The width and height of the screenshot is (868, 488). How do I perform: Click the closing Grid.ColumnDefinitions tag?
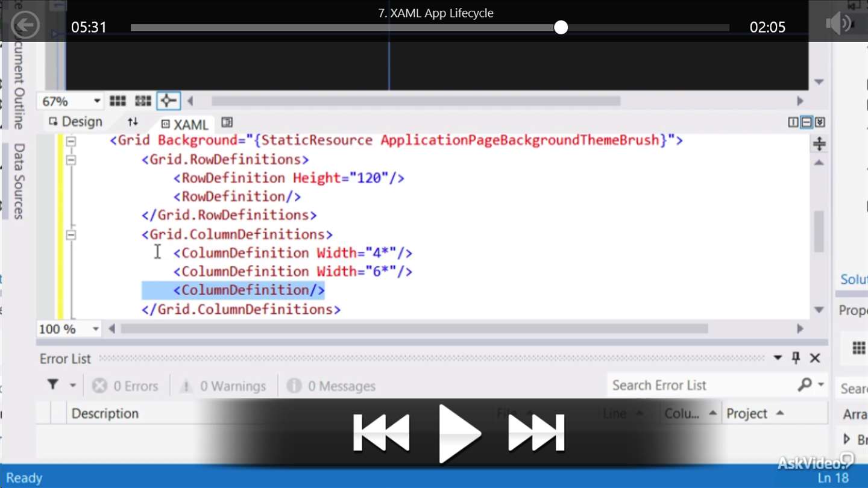tap(241, 309)
